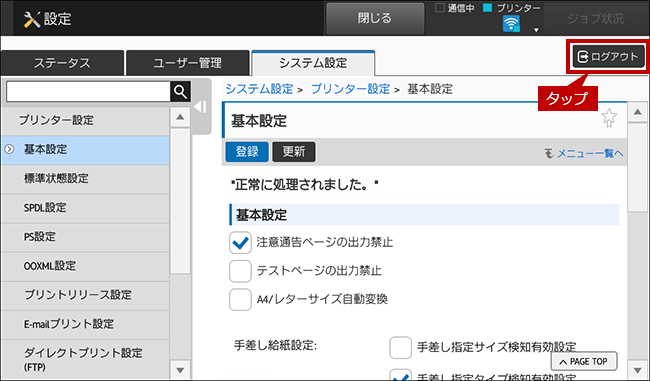Toggle the 通信中 indicator box

(x=440, y=7)
